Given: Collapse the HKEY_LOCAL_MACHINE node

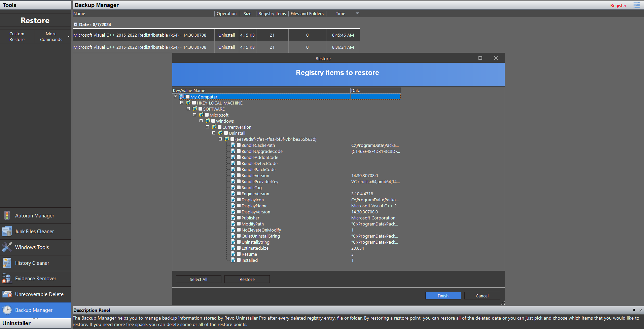Looking at the screenshot, I should [182, 103].
